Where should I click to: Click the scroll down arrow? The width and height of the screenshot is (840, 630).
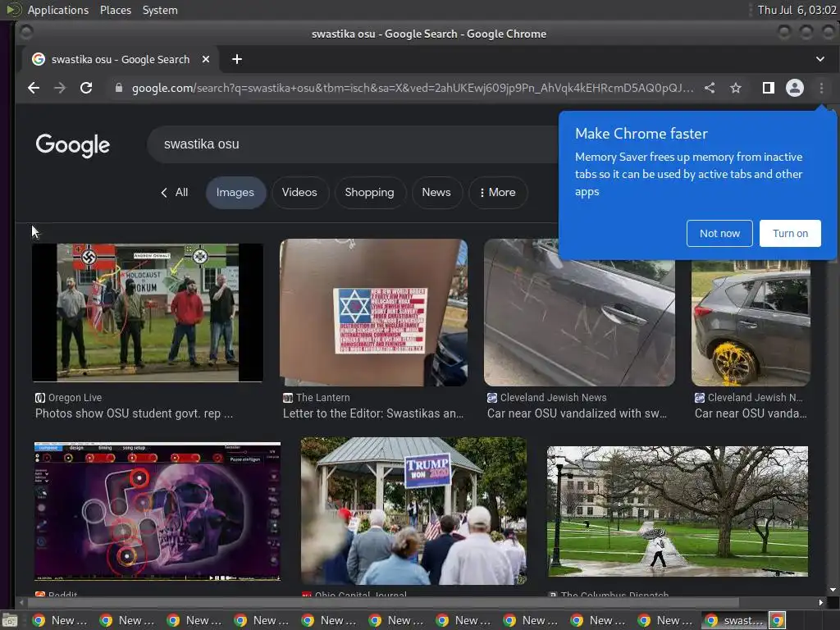tap(833, 590)
